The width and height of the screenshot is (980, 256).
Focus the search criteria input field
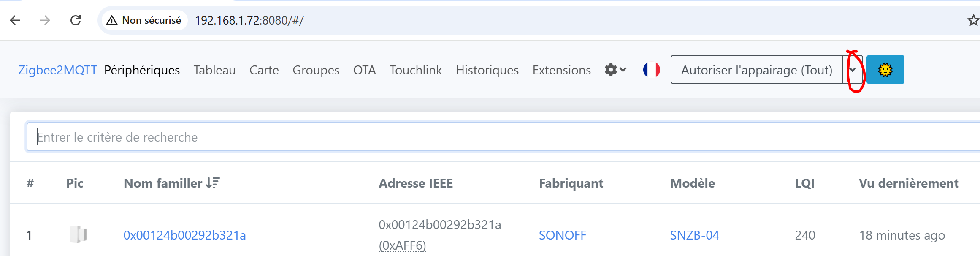(503, 137)
